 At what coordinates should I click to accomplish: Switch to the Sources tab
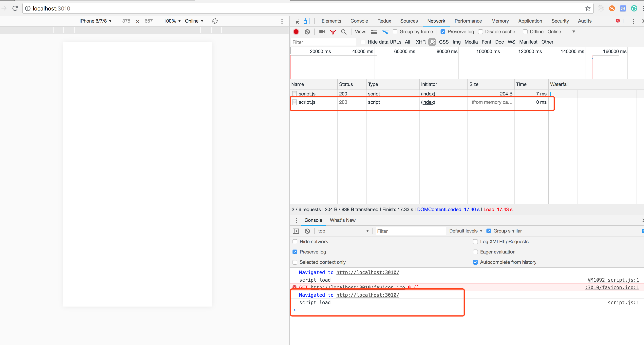[409, 21]
